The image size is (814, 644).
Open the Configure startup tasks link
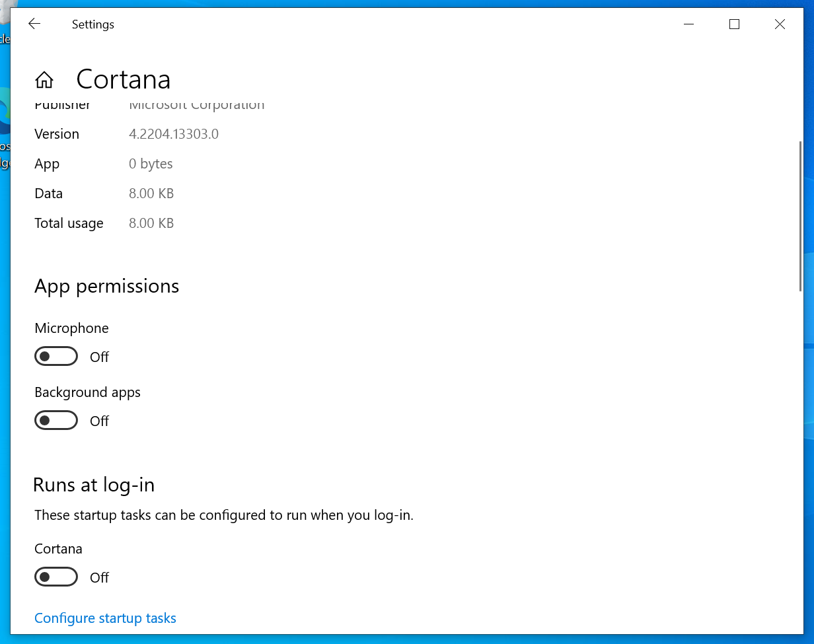(x=105, y=618)
